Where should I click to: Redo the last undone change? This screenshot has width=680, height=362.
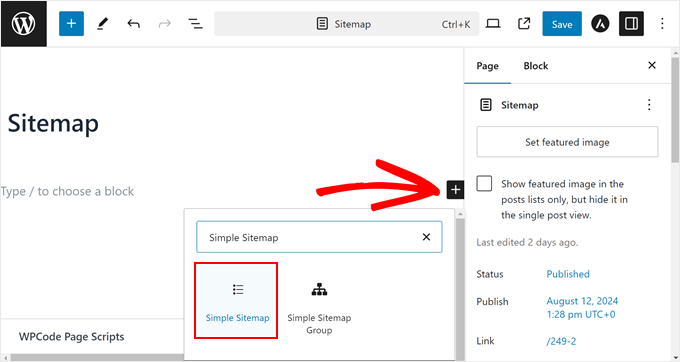(164, 24)
